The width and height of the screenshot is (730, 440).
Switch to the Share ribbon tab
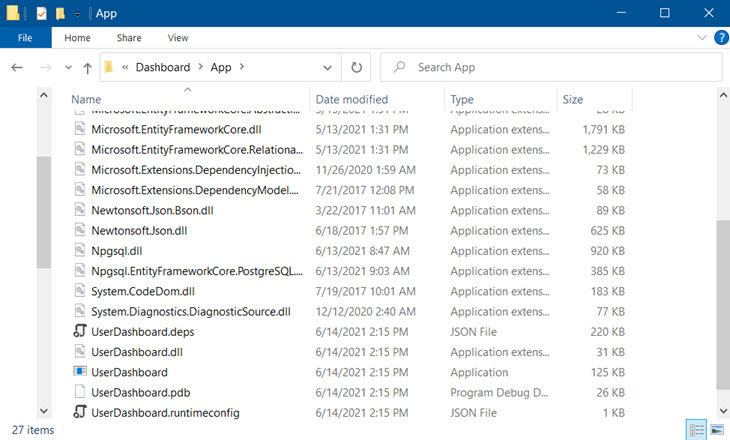pos(129,38)
